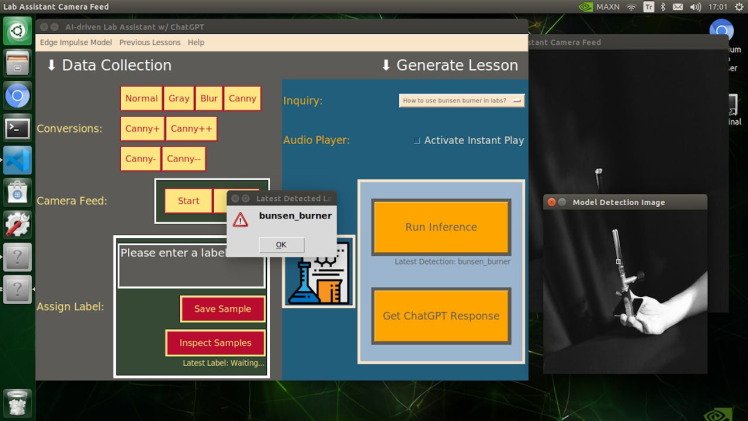Save the current sample
This screenshot has width=748, height=421.
point(222,309)
